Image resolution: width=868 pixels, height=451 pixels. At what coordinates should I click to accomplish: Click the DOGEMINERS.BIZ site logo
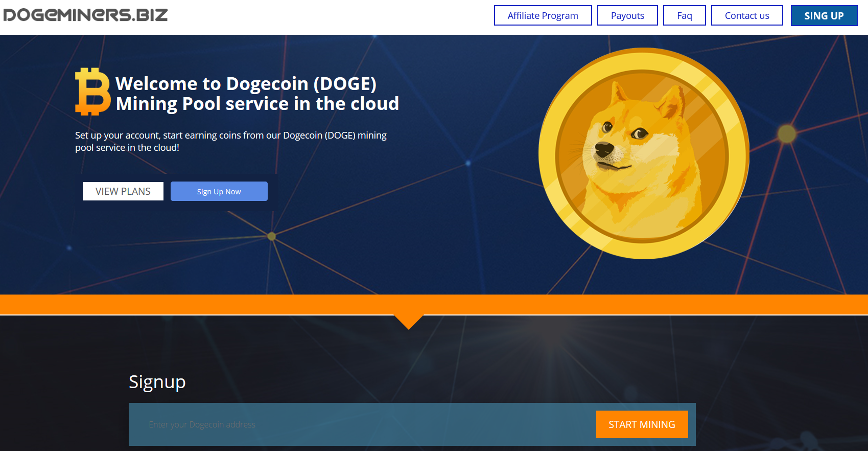click(85, 15)
